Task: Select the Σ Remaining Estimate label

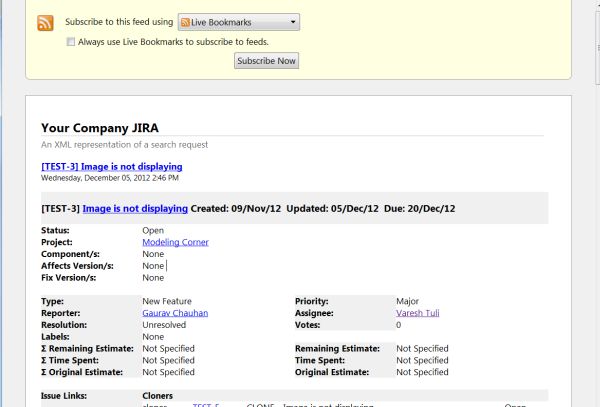Action: [x=87, y=348]
